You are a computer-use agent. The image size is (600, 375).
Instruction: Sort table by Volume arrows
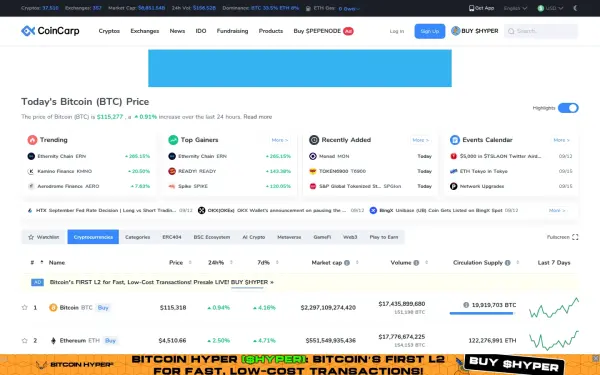pyautogui.click(x=426, y=262)
